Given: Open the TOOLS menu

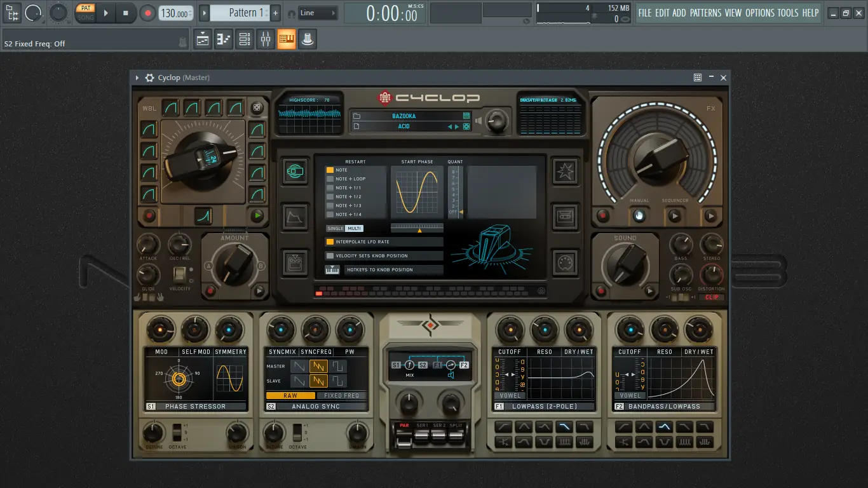Looking at the screenshot, I should pyautogui.click(x=788, y=13).
